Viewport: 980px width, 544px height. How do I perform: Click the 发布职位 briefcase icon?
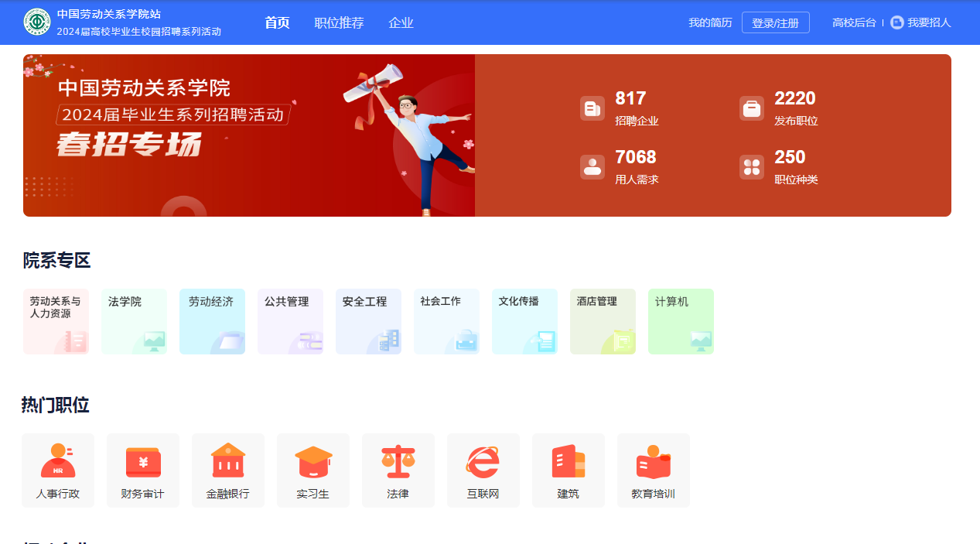pos(752,108)
